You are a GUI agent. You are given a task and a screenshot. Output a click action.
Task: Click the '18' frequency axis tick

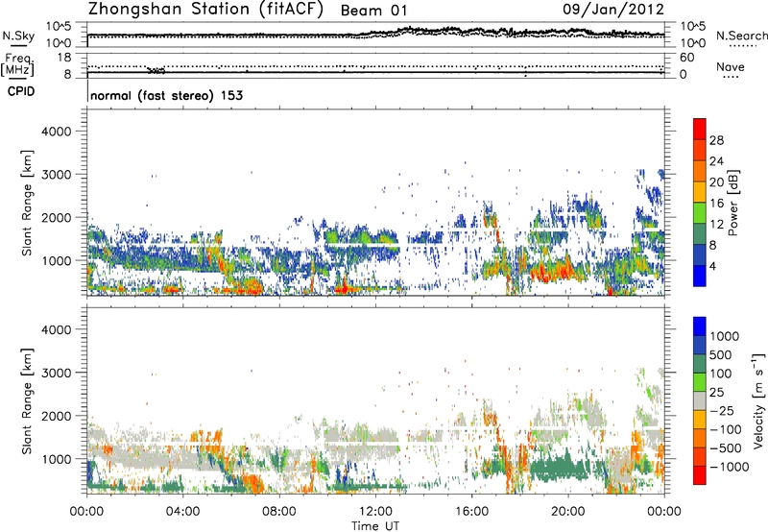(64, 58)
